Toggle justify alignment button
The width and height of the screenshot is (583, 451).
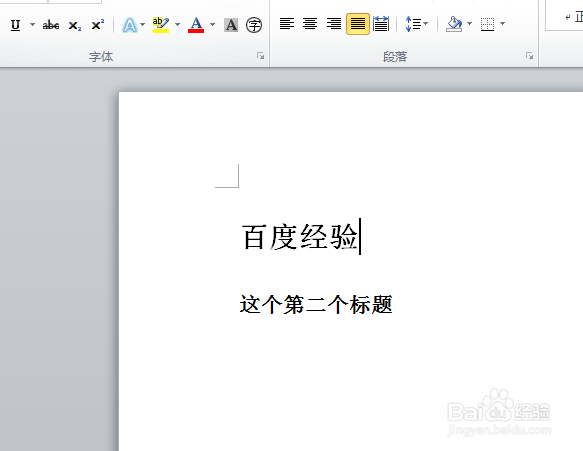[358, 24]
